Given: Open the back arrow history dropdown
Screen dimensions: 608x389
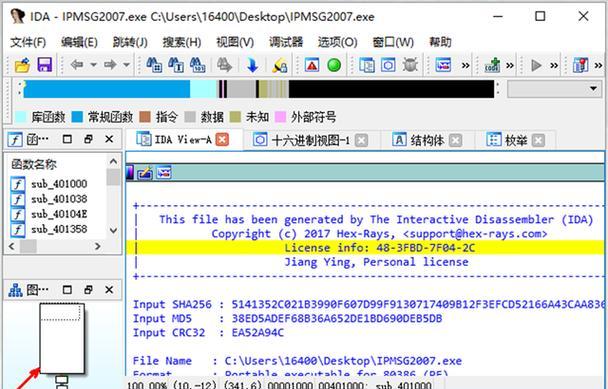Looking at the screenshot, I should tap(93, 65).
